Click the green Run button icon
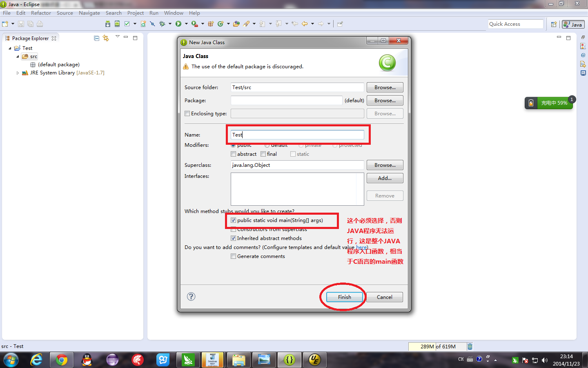The width and height of the screenshot is (588, 368). [x=178, y=24]
